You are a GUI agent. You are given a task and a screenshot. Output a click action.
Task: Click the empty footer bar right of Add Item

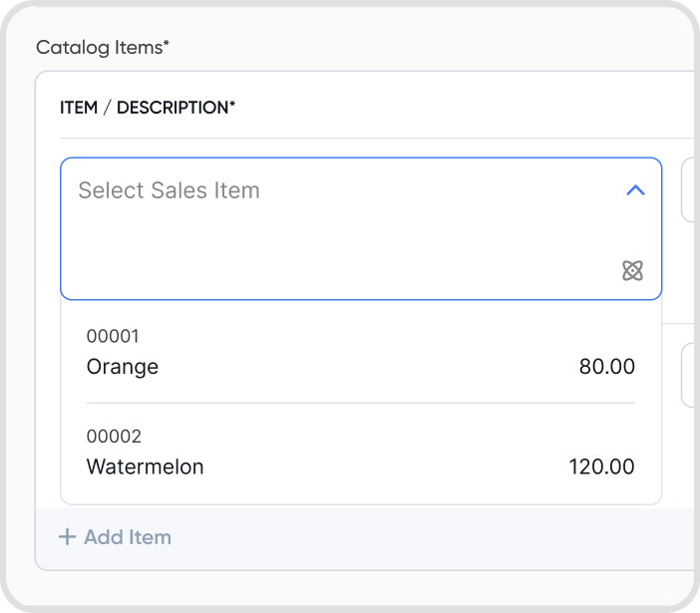433,538
